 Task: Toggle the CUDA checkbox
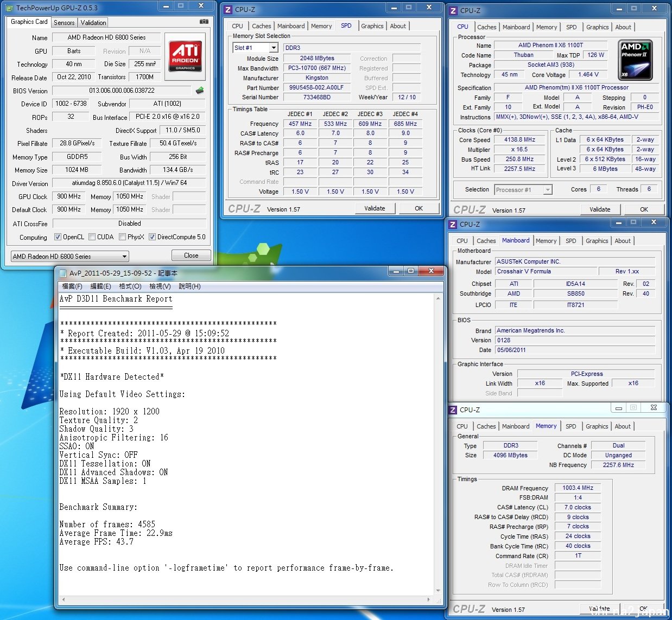[x=92, y=237]
